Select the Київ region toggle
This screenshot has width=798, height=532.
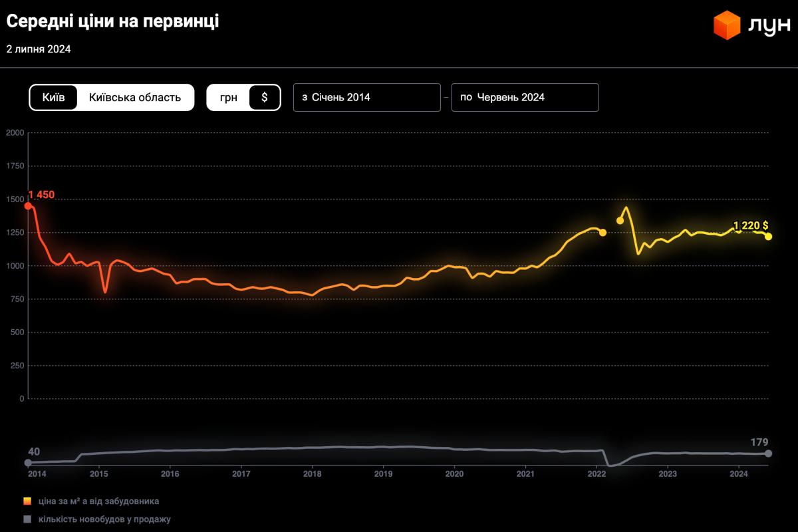coord(53,97)
